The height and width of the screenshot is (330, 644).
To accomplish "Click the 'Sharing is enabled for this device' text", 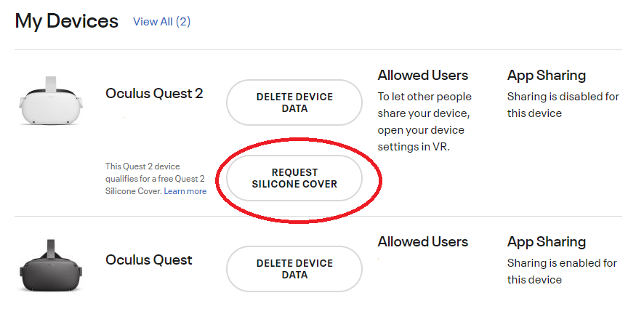I will click(x=561, y=271).
